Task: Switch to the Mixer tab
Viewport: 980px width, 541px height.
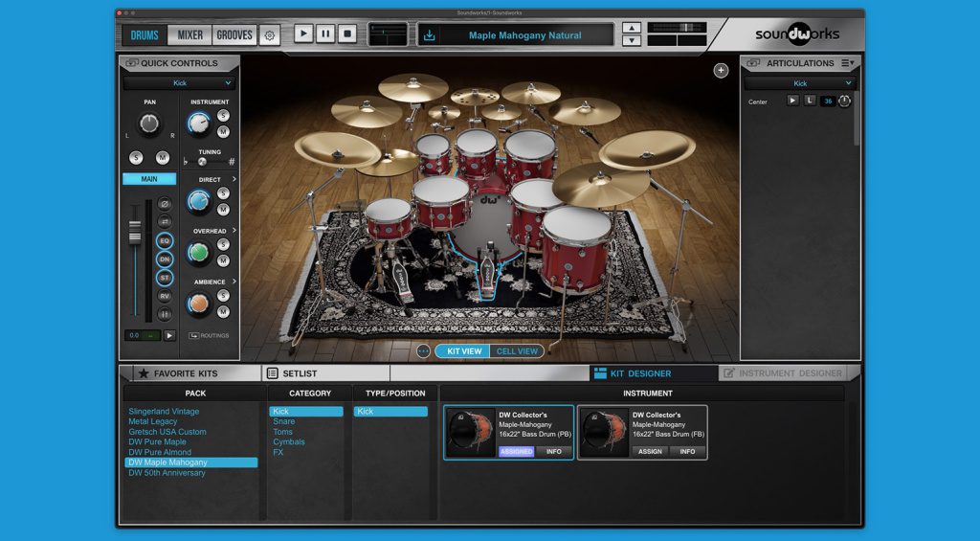Action: (x=190, y=35)
